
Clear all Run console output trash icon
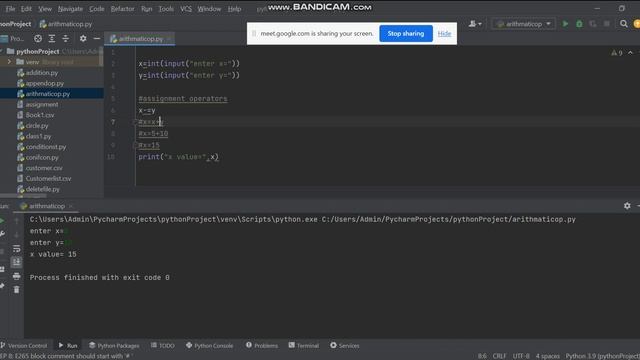(16, 290)
